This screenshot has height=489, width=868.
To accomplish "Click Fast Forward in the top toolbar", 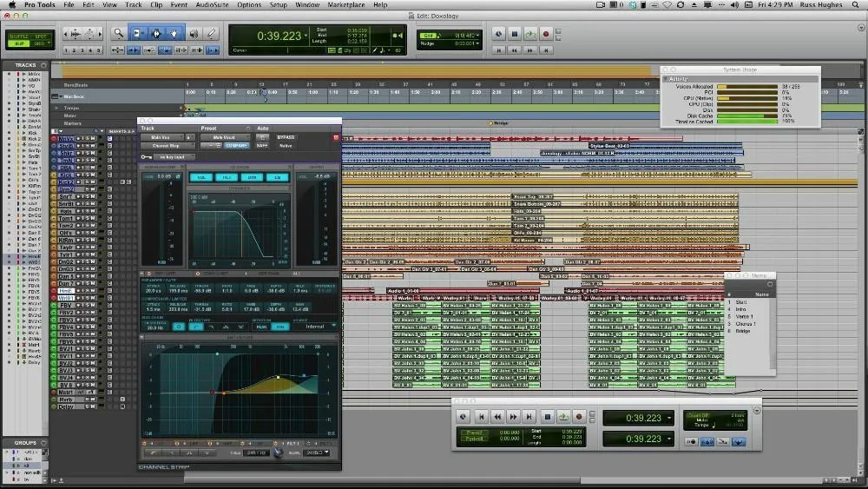I will click(530, 50).
